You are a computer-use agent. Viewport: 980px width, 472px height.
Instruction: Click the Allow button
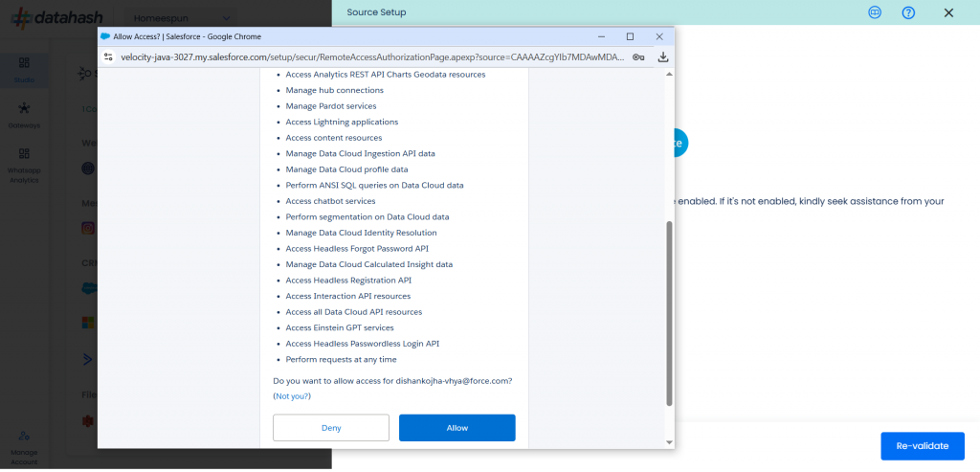[457, 428]
